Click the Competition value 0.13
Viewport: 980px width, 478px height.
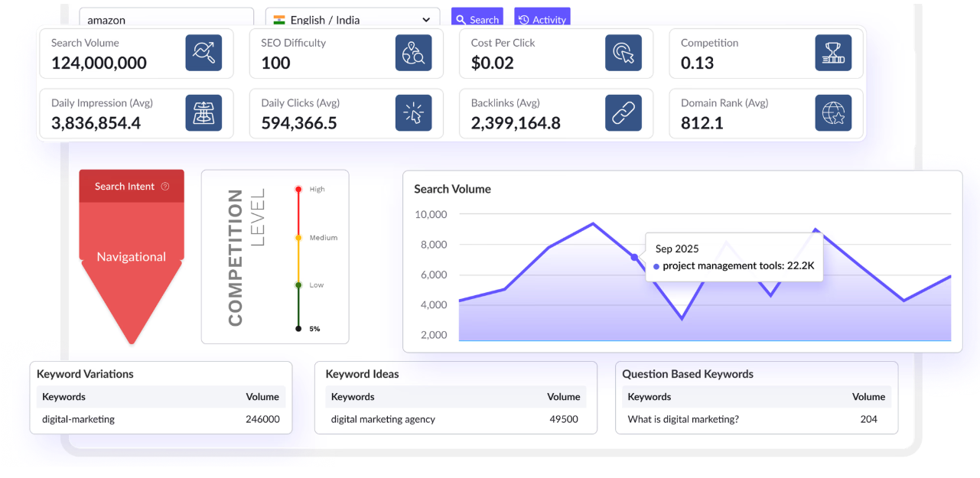click(x=698, y=63)
